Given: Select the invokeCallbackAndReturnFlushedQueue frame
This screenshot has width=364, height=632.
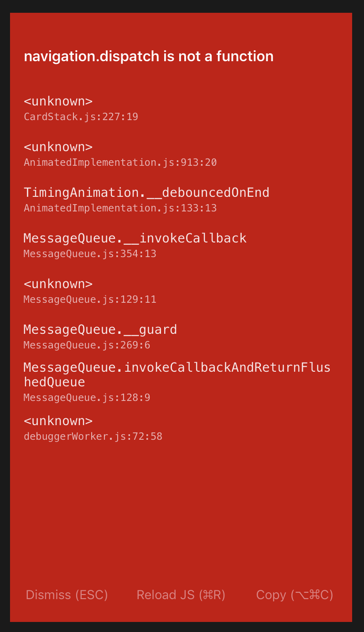Looking at the screenshot, I should [177, 374].
